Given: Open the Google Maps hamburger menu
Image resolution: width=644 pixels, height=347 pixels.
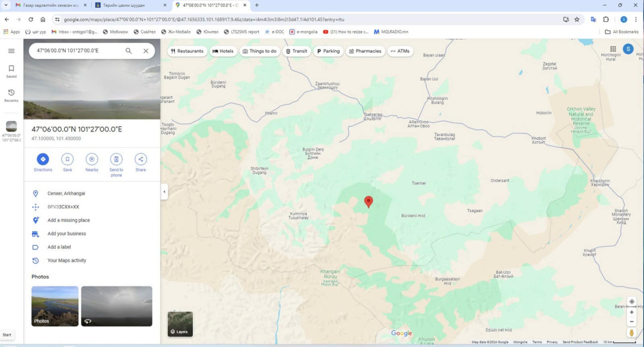Looking at the screenshot, I should point(12,51).
